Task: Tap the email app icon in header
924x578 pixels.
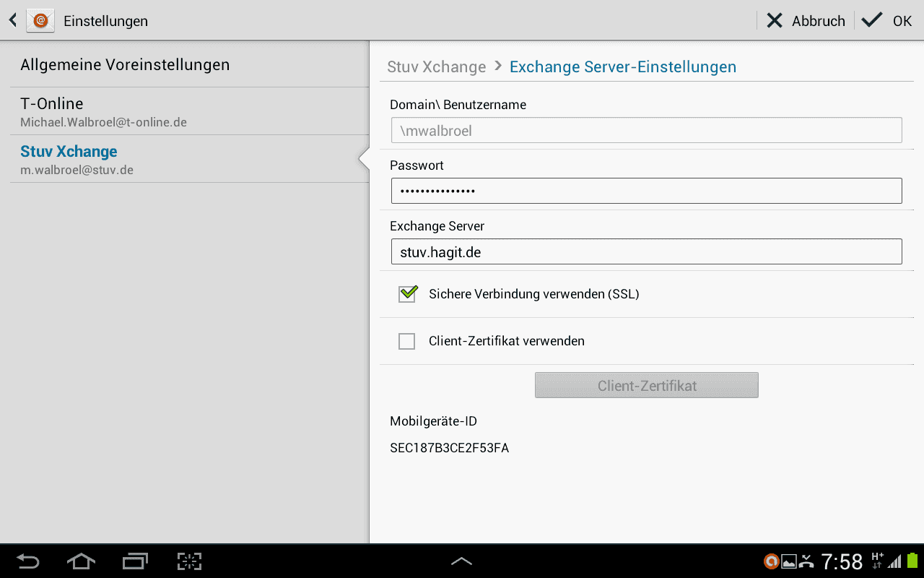Action: (x=40, y=20)
